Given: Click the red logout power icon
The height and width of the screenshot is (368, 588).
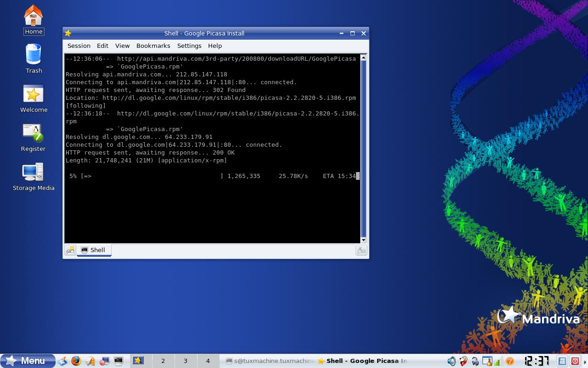Looking at the screenshot, I should point(575,361).
